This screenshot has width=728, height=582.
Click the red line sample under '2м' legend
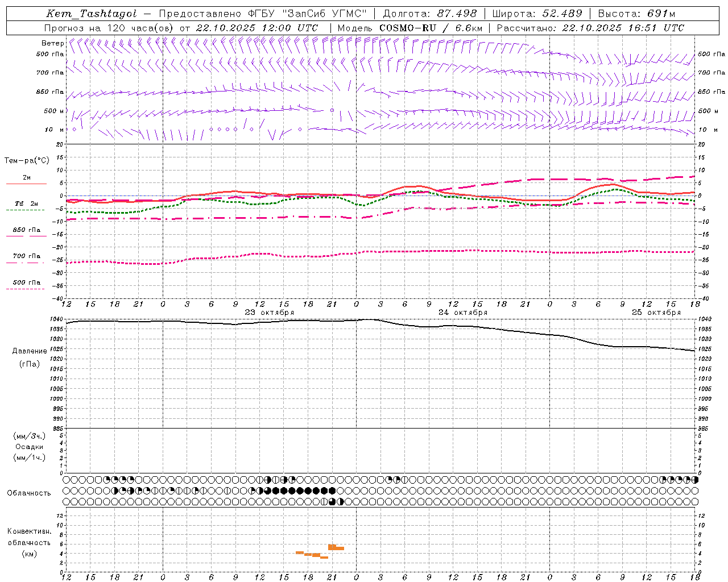point(26,184)
